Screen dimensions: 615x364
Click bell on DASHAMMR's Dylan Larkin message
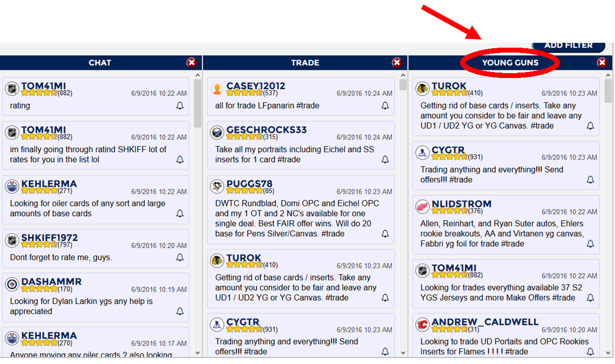click(x=180, y=311)
